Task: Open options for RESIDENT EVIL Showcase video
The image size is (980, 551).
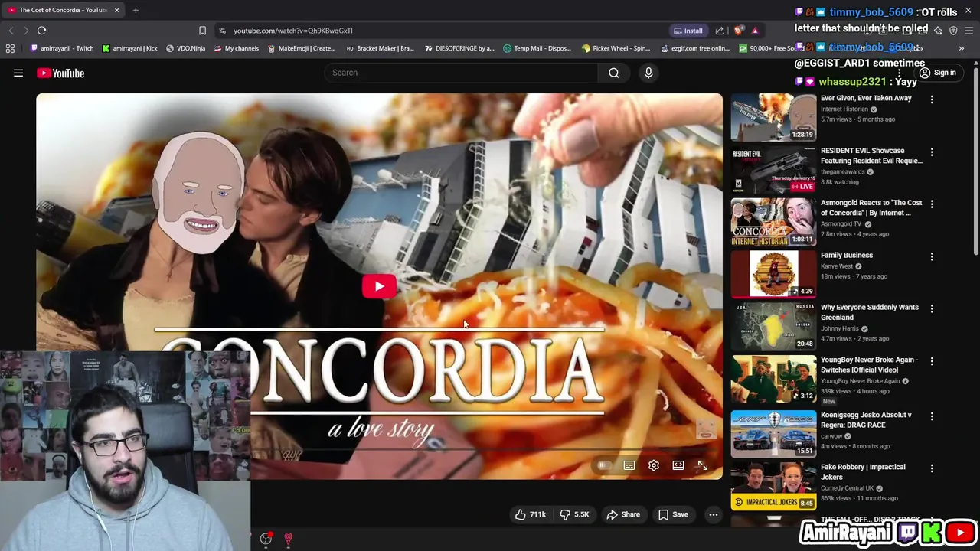Action: 932,152
